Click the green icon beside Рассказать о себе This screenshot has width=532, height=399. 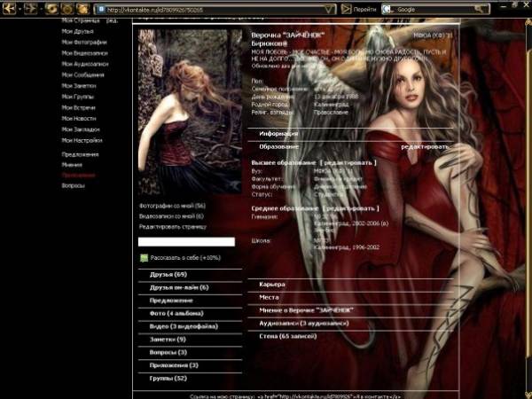144,258
